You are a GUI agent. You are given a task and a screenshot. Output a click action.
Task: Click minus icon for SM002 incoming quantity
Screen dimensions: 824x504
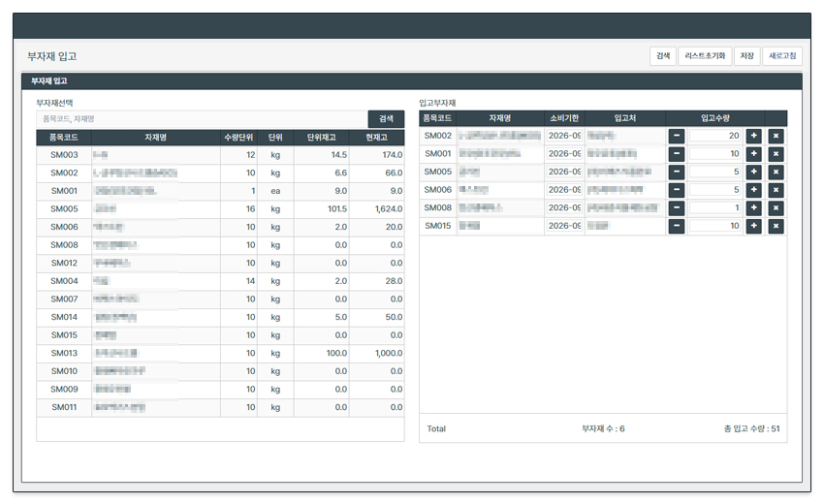(x=676, y=136)
